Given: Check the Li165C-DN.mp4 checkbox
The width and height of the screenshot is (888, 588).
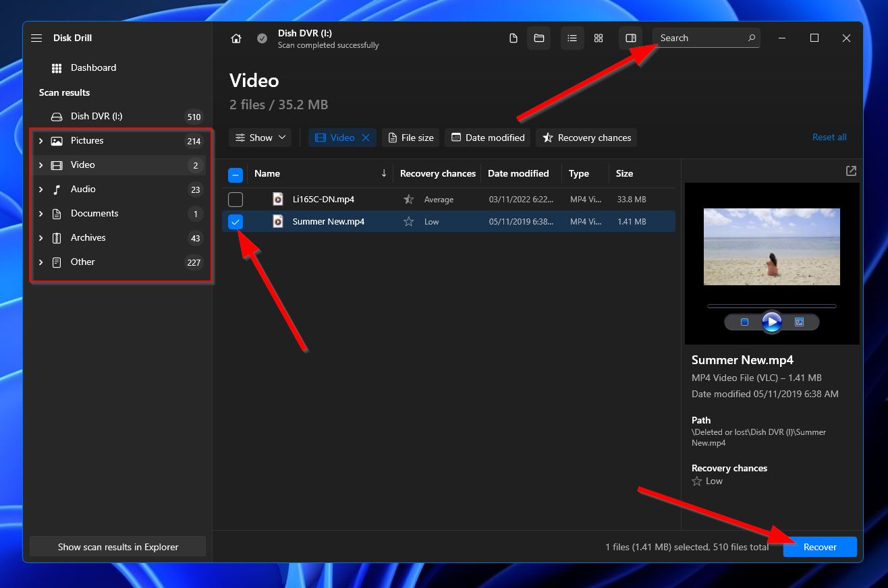Looking at the screenshot, I should click(235, 200).
